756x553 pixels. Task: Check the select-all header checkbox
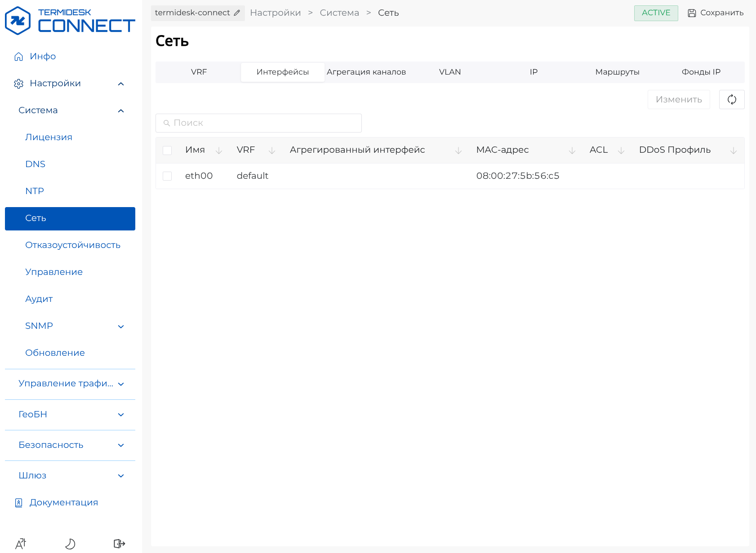coord(167,150)
